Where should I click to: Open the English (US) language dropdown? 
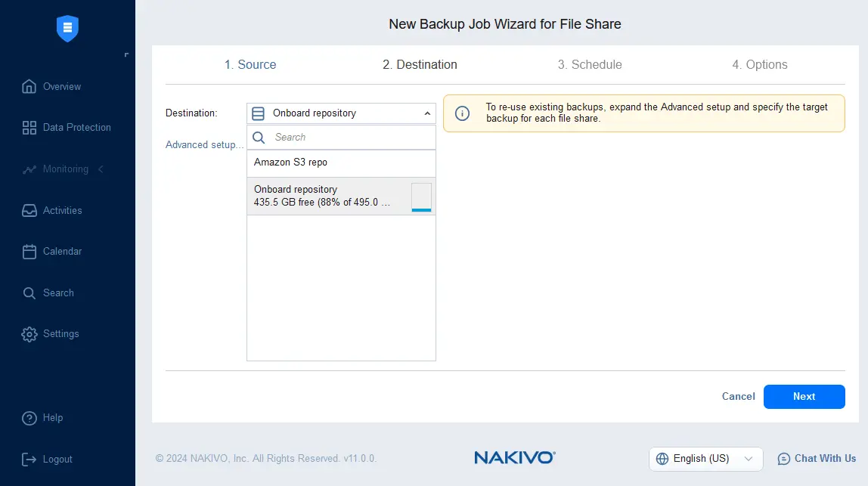[x=705, y=459]
